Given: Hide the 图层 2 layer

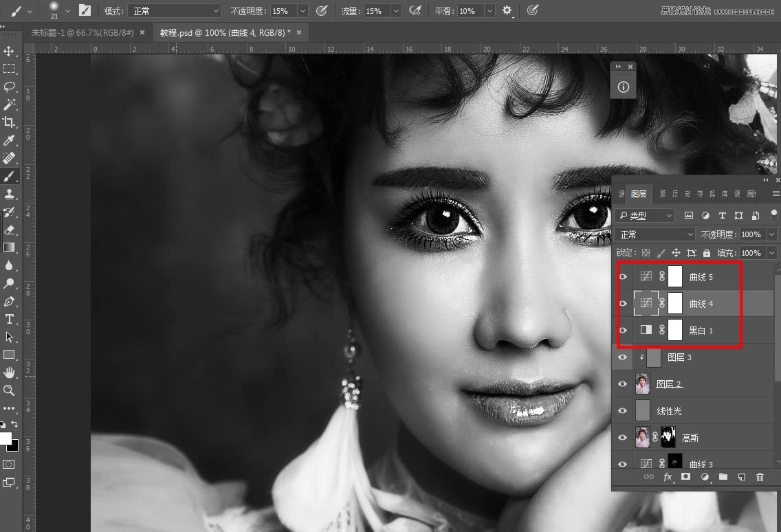Looking at the screenshot, I should (623, 384).
